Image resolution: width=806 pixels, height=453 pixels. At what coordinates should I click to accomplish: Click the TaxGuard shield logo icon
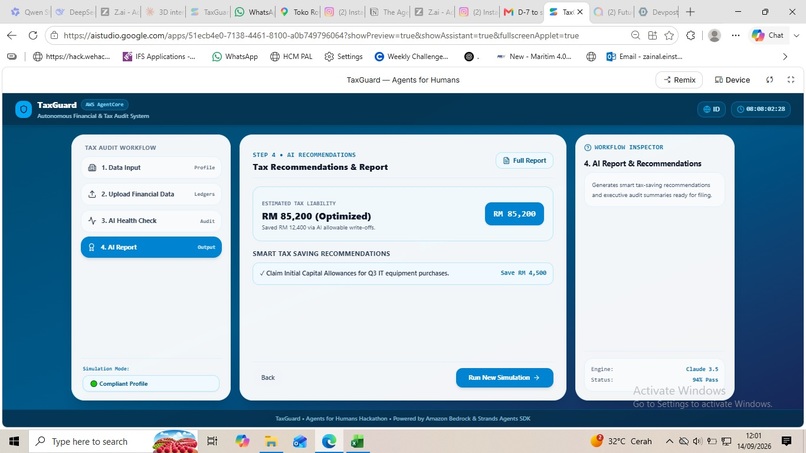coord(24,109)
